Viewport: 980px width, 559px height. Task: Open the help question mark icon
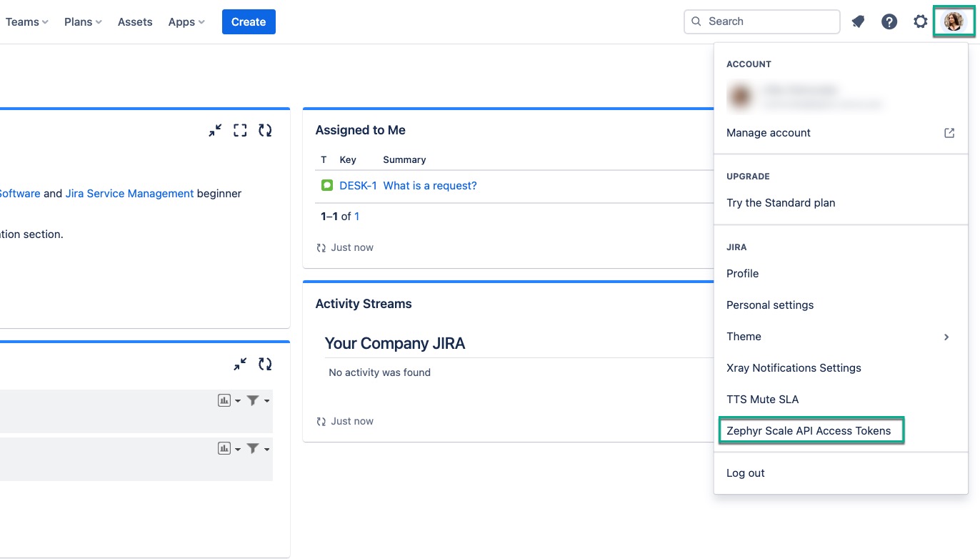pos(889,22)
